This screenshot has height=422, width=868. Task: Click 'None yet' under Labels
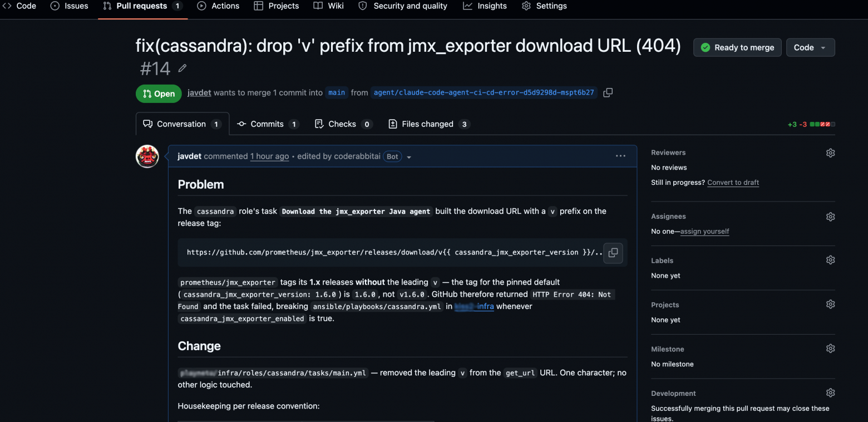click(x=665, y=276)
